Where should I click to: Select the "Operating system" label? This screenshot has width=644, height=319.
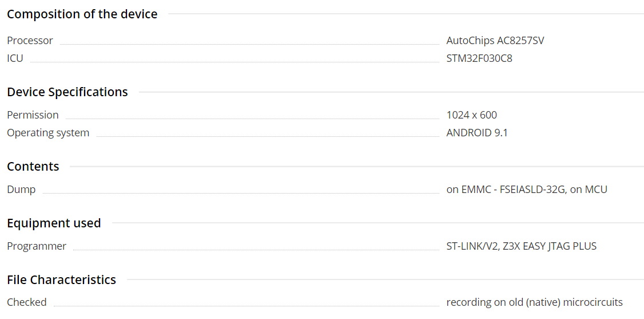tap(48, 133)
